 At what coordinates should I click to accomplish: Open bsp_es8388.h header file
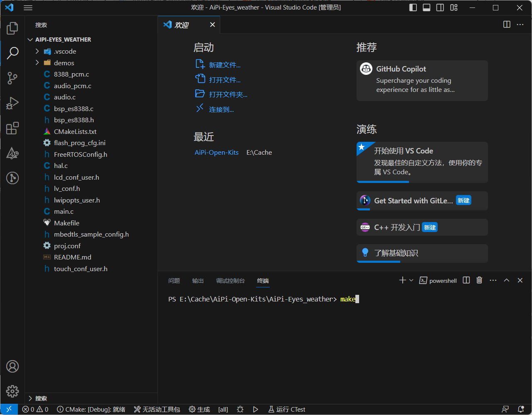[x=91, y=120]
